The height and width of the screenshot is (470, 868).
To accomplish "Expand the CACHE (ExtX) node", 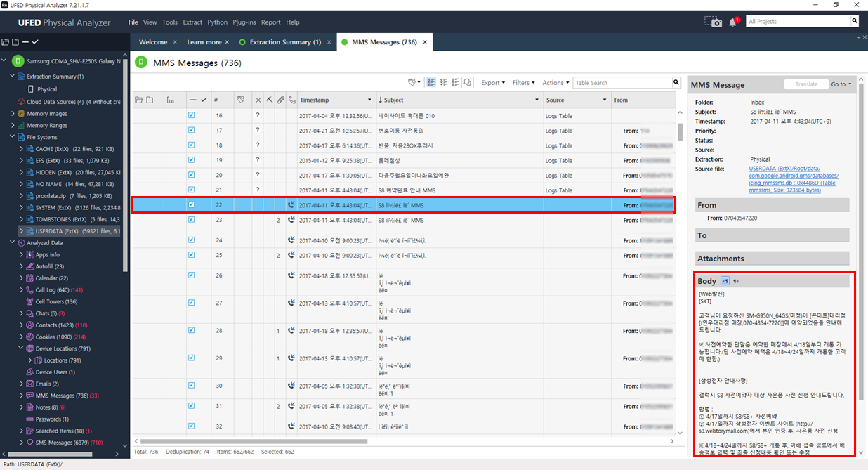I will (21, 149).
